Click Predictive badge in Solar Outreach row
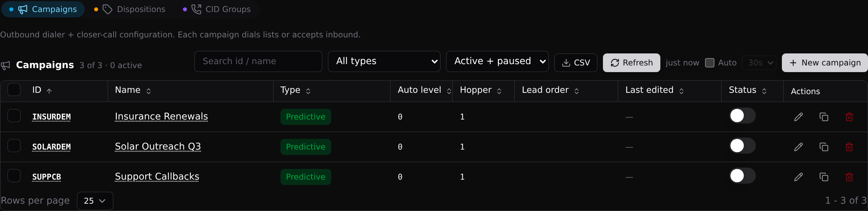868x211 pixels. 305,147
